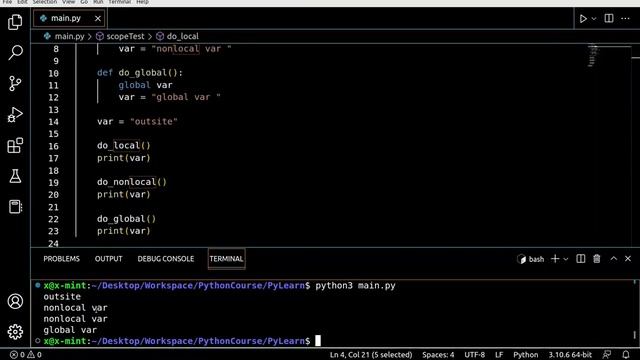Viewport: 640px width, 360px height.
Task: Split the editor to the right
Action: (x=609, y=18)
